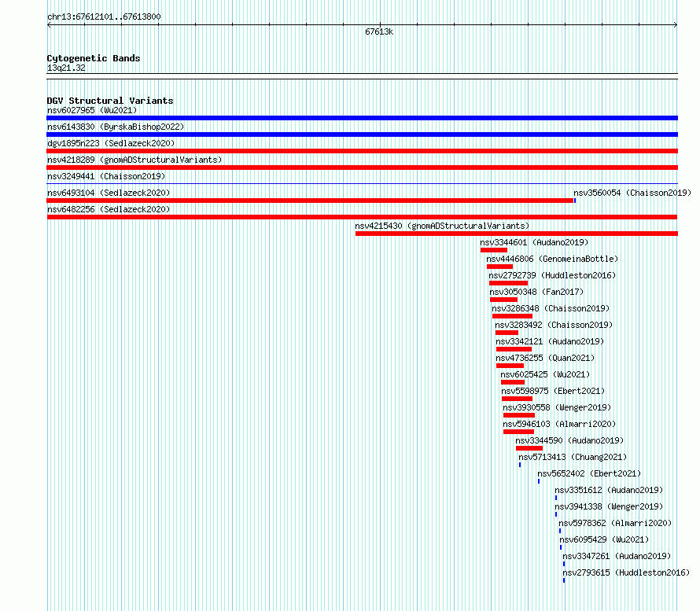Click the 13q21.32 cytogenetic band label

click(x=66, y=68)
